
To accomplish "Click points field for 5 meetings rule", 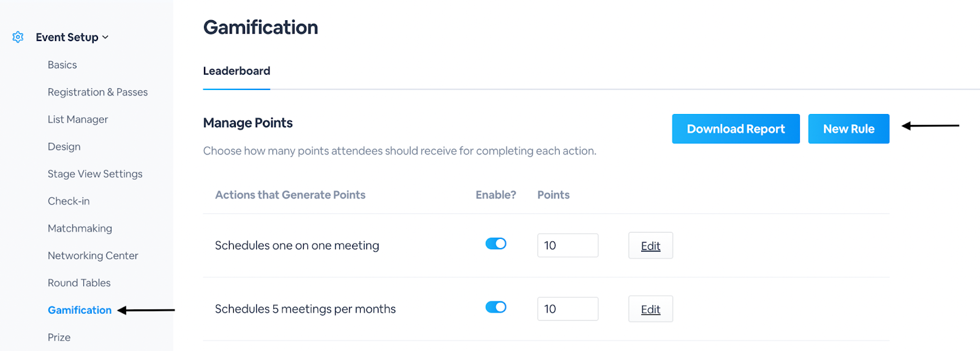I will tap(567, 309).
